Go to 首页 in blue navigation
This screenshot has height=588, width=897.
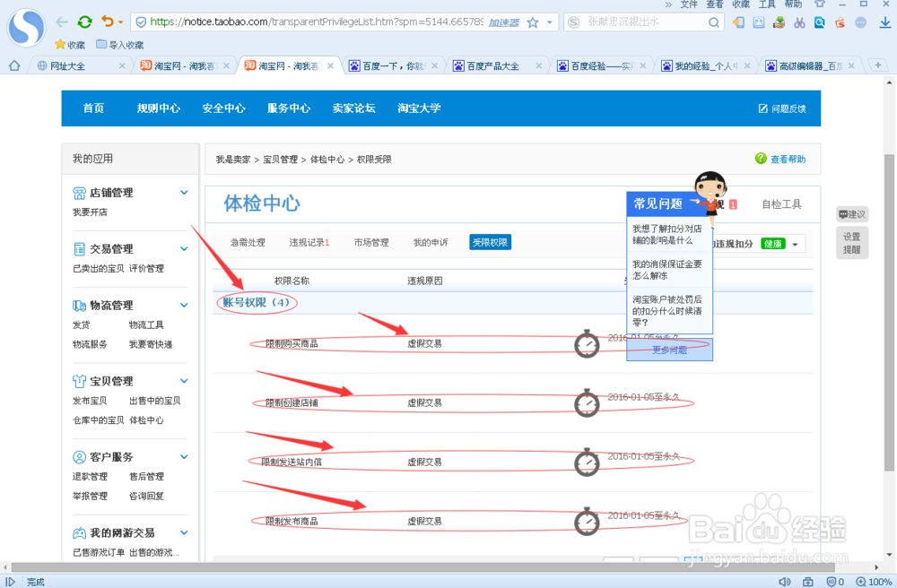(94, 108)
